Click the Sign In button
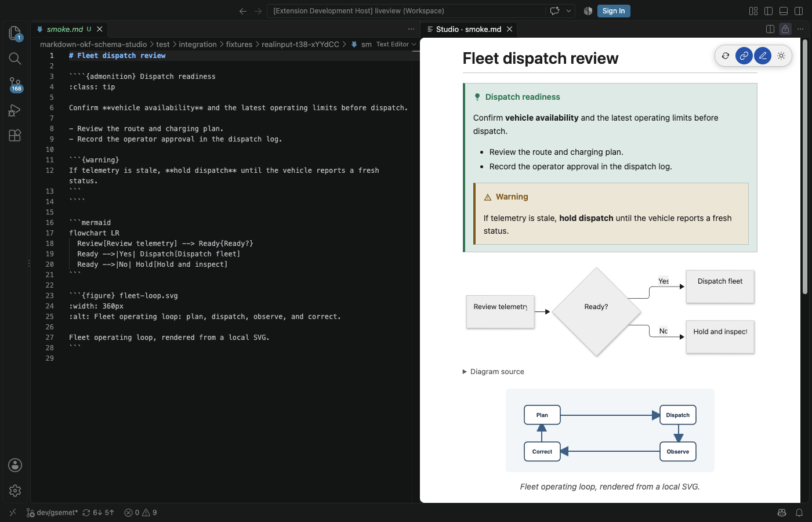Screen dimensions: 812x522 click(614, 11)
